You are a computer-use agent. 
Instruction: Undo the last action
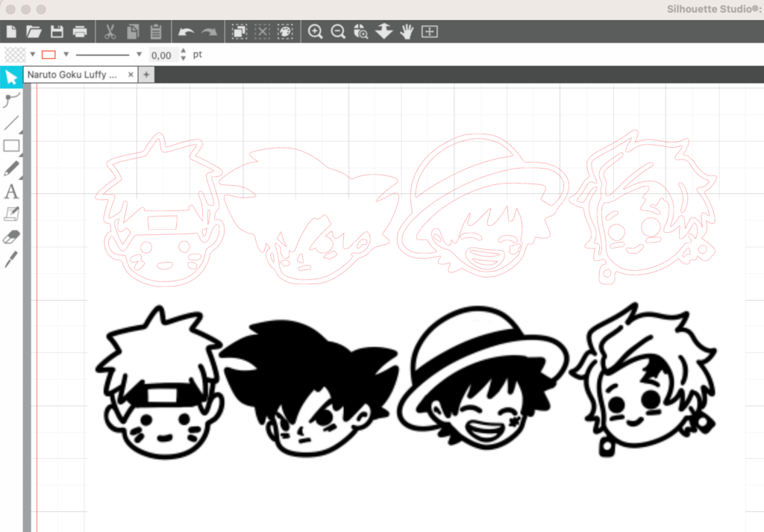point(187,31)
